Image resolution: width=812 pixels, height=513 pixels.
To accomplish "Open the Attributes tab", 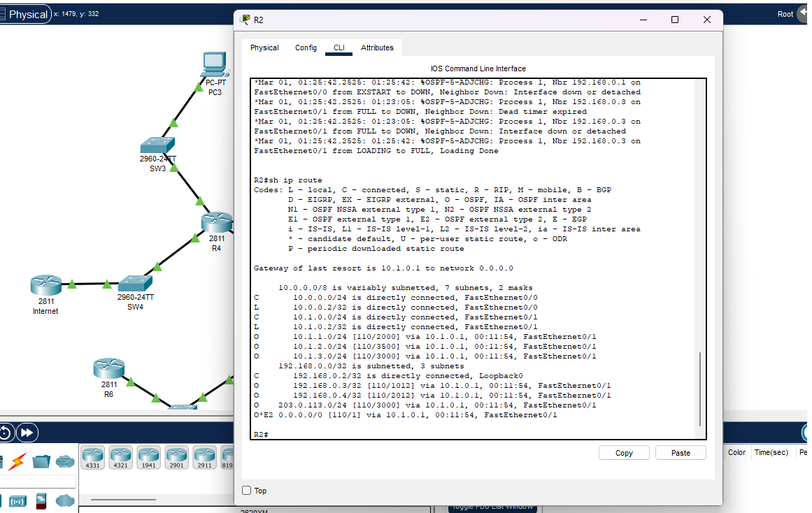I will tap(377, 48).
